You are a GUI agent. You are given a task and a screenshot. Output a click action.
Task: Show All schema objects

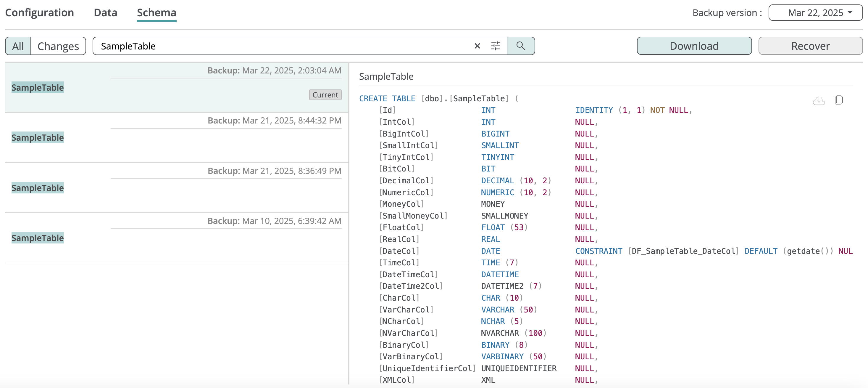[x=18, y=46]
